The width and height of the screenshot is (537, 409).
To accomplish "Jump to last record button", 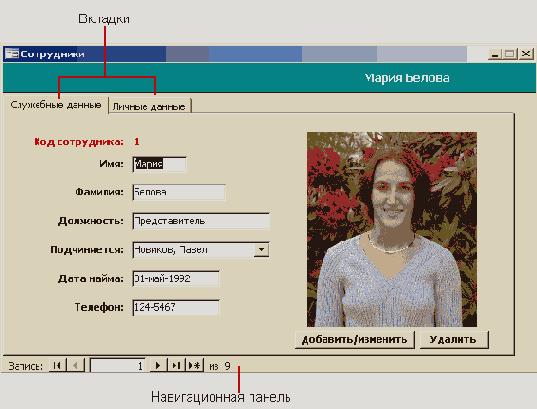I will coord(176,365).
